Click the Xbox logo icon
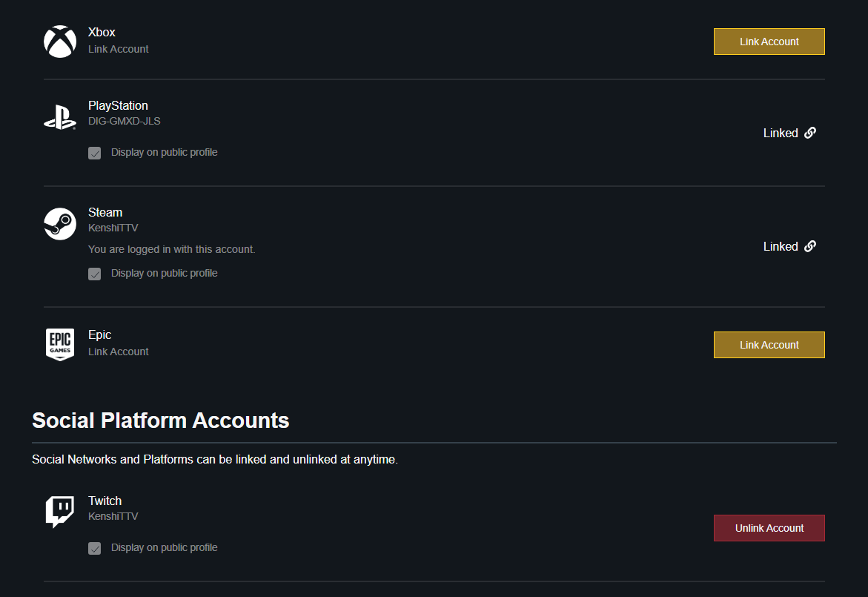Image resolution: width=868 pixels, height=597 pixels. click(x=60, y=42)
